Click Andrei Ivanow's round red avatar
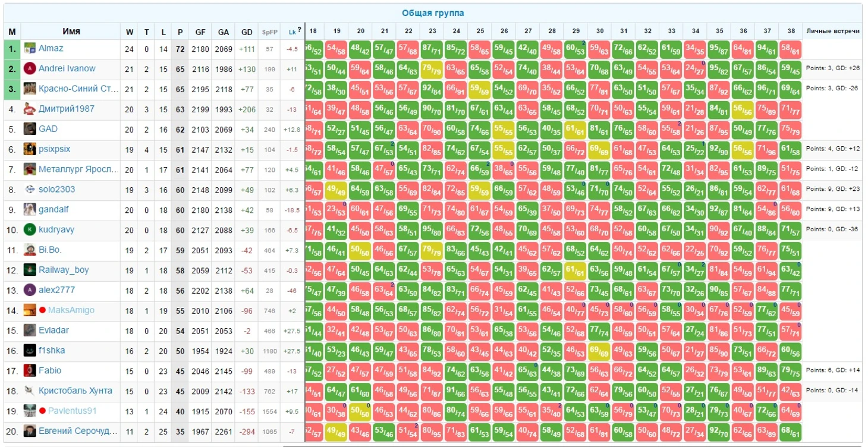The image size is (868, 447). click(x=30, y=69)
